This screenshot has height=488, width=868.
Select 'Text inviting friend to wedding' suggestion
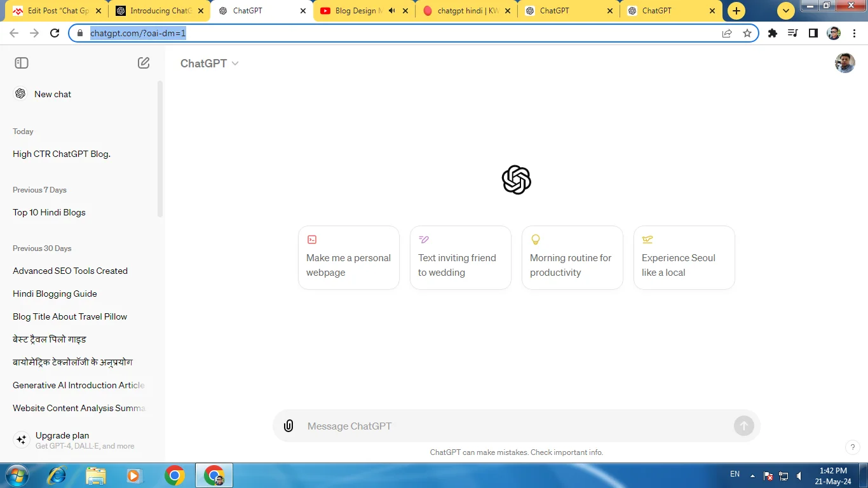(461, 258)
